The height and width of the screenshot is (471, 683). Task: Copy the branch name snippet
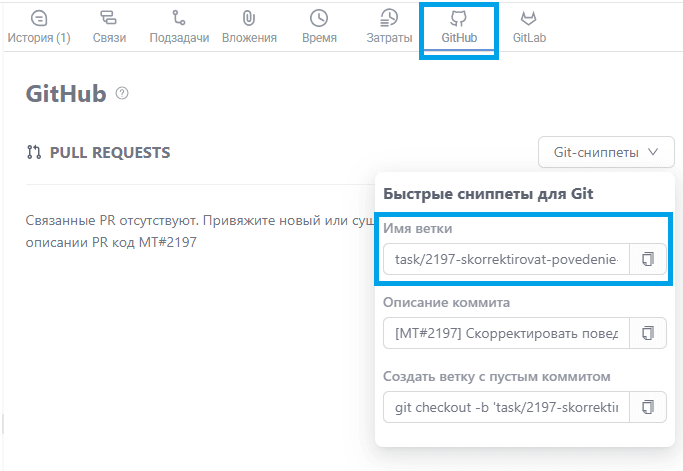648,259
